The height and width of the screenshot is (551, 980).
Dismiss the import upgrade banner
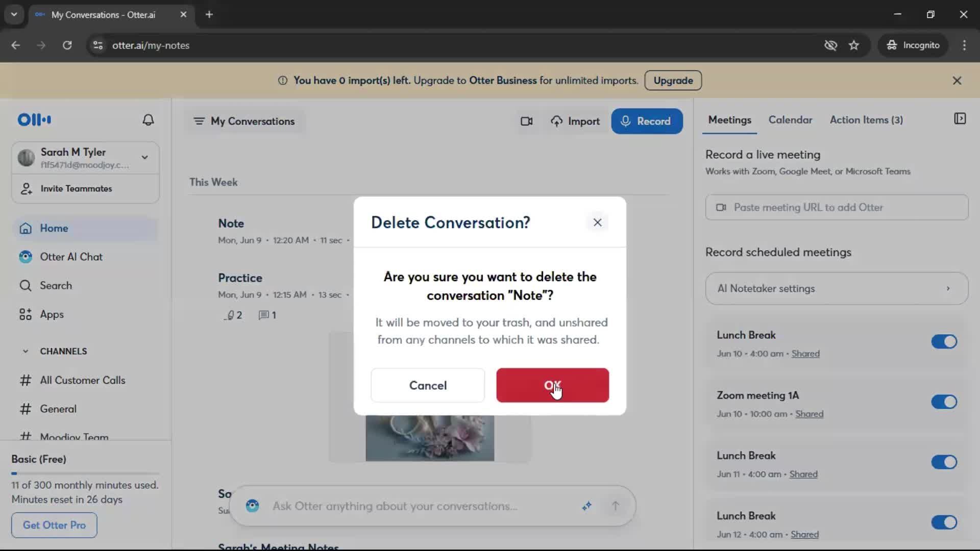coord(957,81)
